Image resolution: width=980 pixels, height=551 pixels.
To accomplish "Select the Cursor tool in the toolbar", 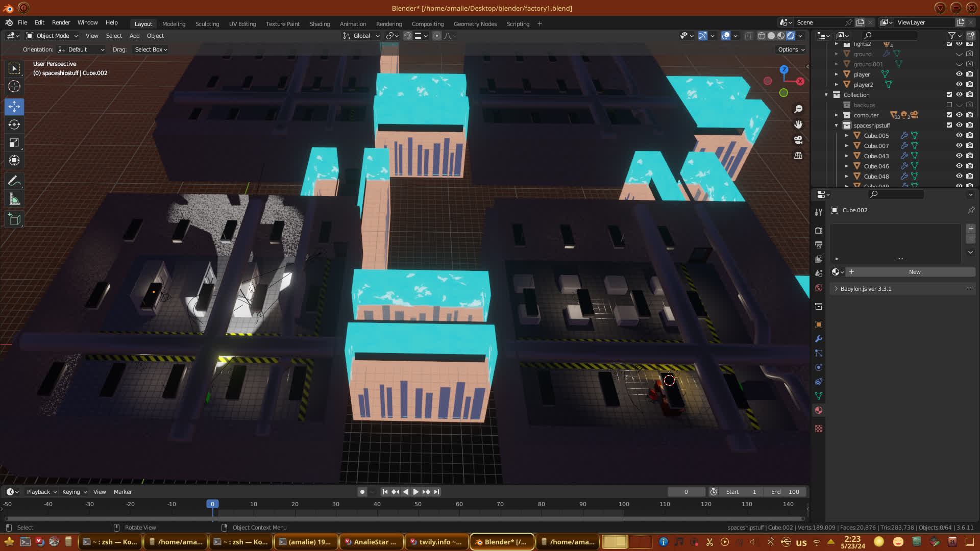I will tap(14, 86).
